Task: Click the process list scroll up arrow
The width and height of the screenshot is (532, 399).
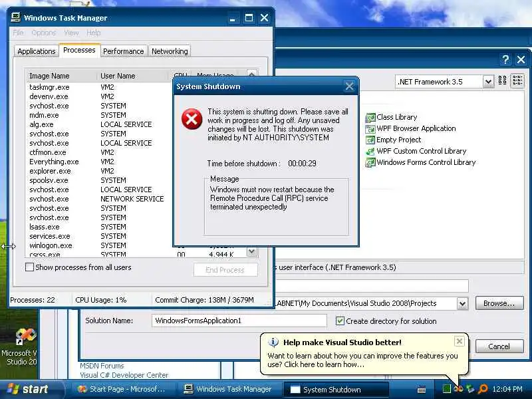Action: tap(251, 74)
